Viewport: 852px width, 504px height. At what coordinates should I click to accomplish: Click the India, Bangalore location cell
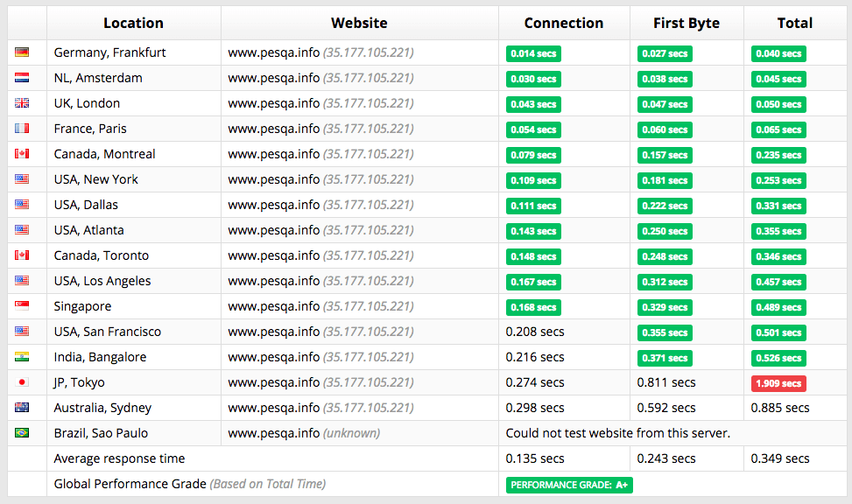click(x=134, y=357)
